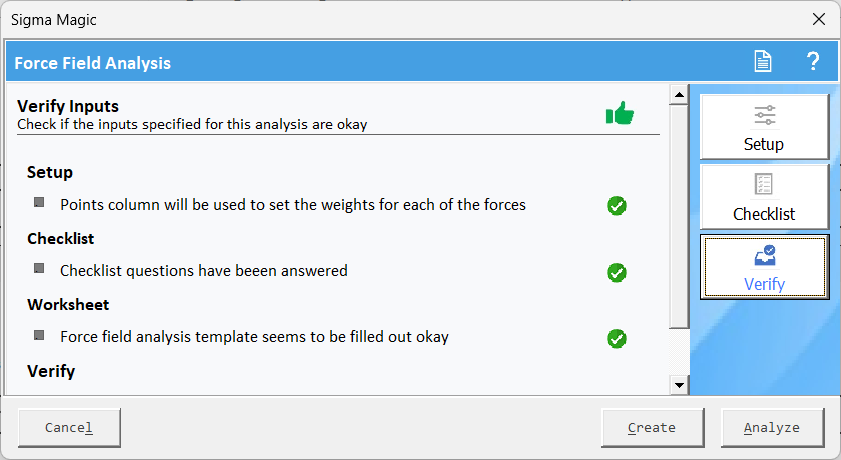Click the bullet square beside Points column message
Screen dimensions: 841x460
point(39,202)
